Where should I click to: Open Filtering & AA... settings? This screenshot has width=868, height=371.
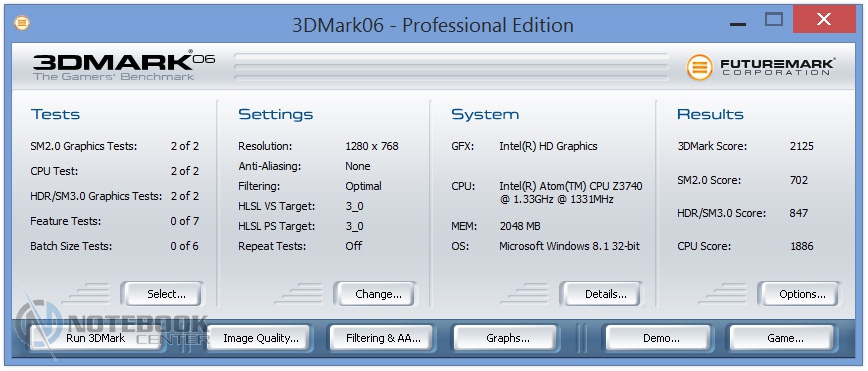(x=383, y=338)
